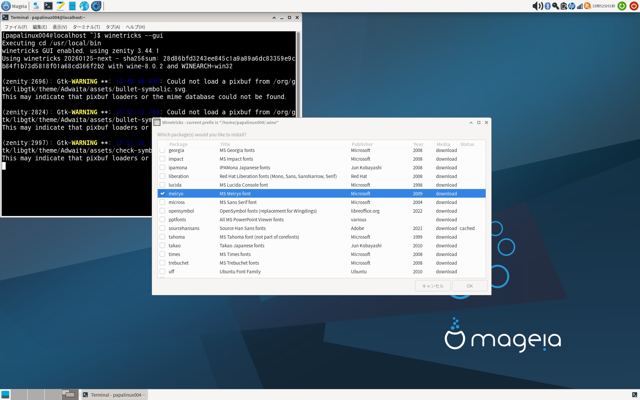
Task: Uncheck the meiryo font checkbox
Action: [163, 194]
